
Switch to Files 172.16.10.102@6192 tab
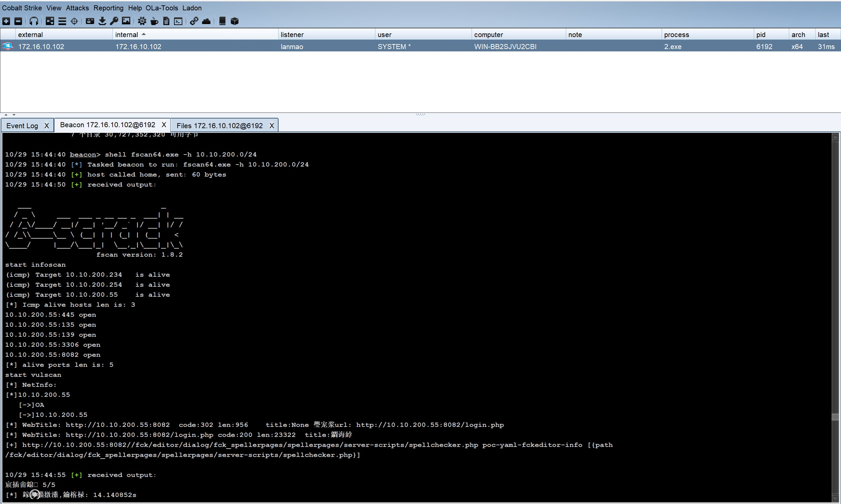219,125
